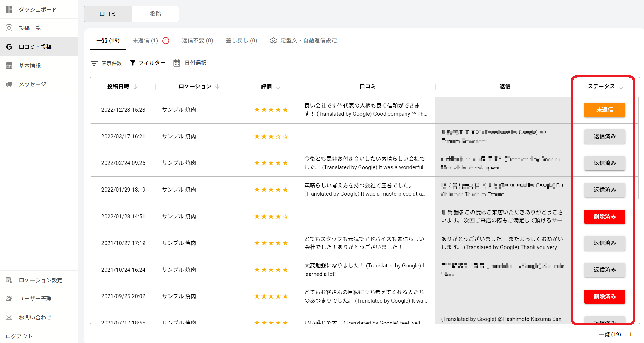The height and width of the screenshot is (343, 644).
Task: Click the Dashboard grid icon in sidebar
Action: click(x=9, y=9)
